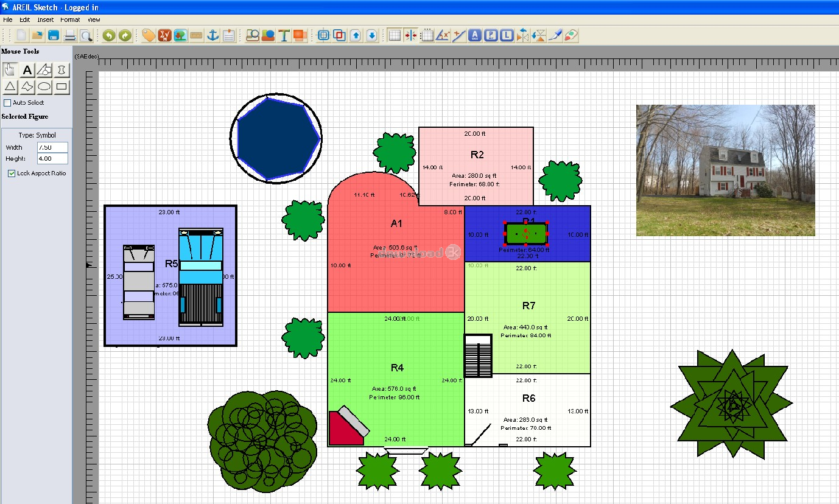The image size is (839, 504).
Task: Toggle the grid display icon
Action: (x=395, y=35)
